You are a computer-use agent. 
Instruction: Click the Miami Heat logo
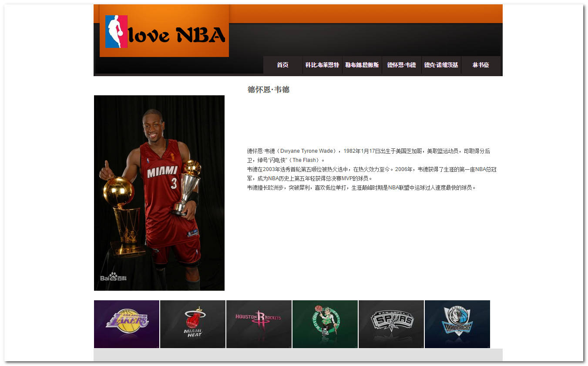193,324
